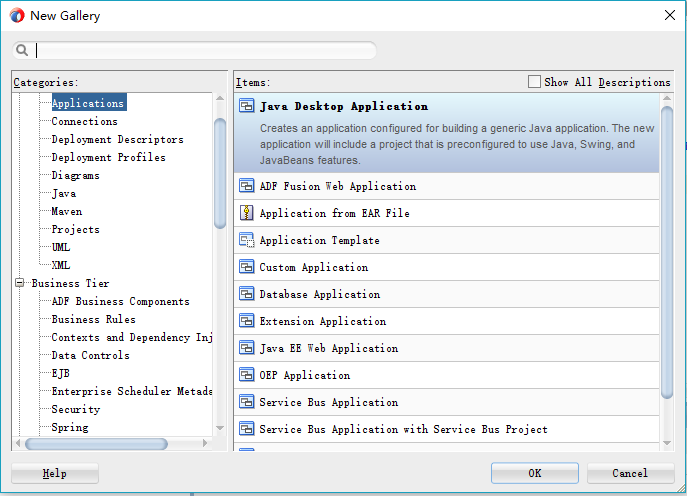Click the search magnifier icon

[x=22, y=50]
